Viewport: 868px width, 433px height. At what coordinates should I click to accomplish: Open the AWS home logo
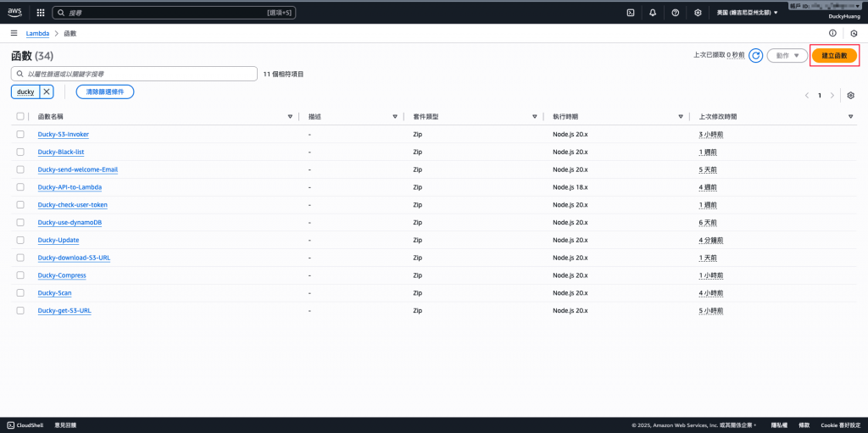tap(14, 12)
